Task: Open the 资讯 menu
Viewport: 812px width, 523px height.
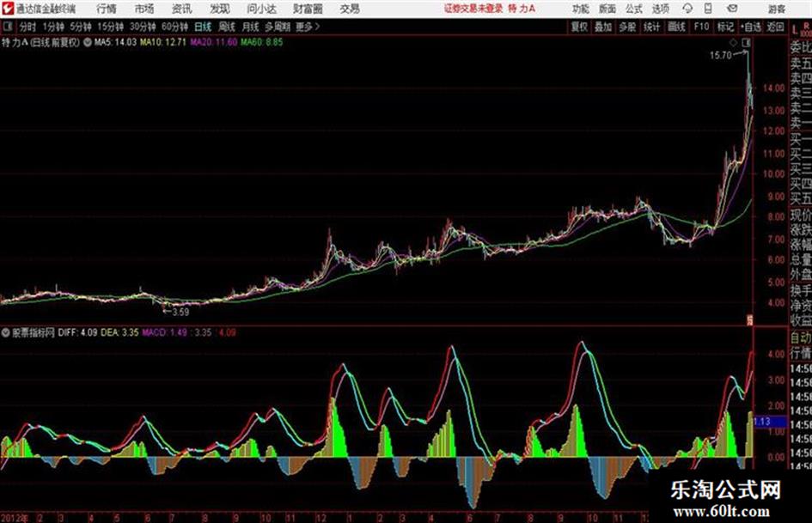Action: (182, 9)
